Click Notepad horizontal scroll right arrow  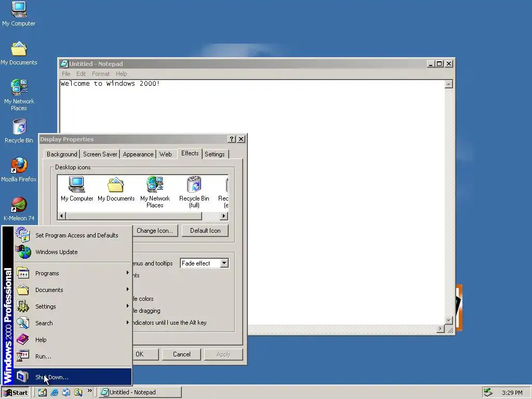pos(441,328)
